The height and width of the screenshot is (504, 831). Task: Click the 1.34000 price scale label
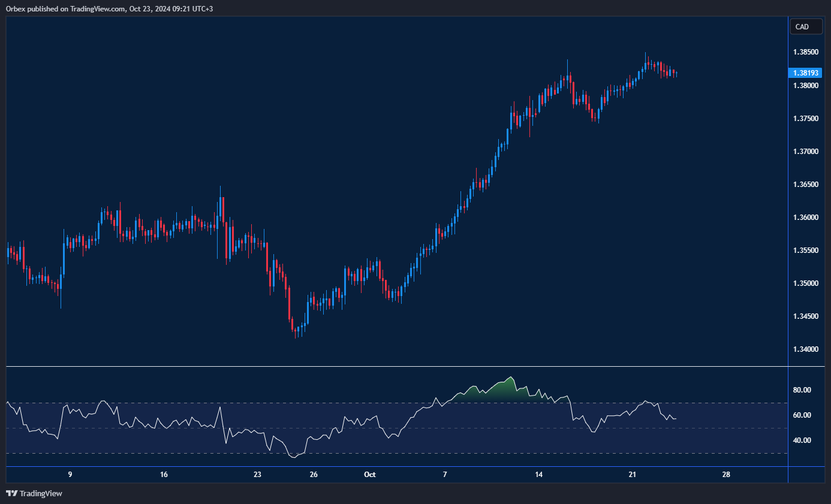pyautogui.click(x=806, y=349)
